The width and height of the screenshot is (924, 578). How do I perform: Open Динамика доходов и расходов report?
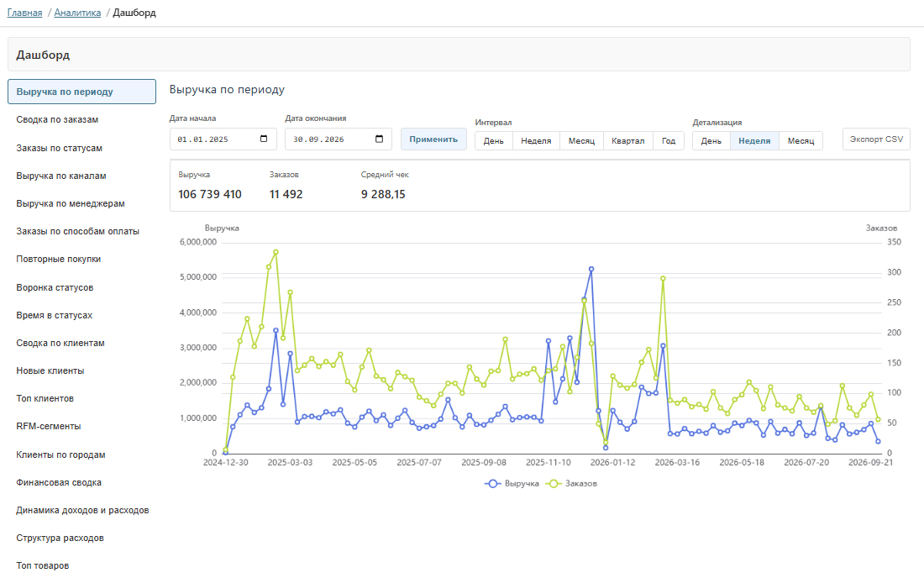point(82,510)
